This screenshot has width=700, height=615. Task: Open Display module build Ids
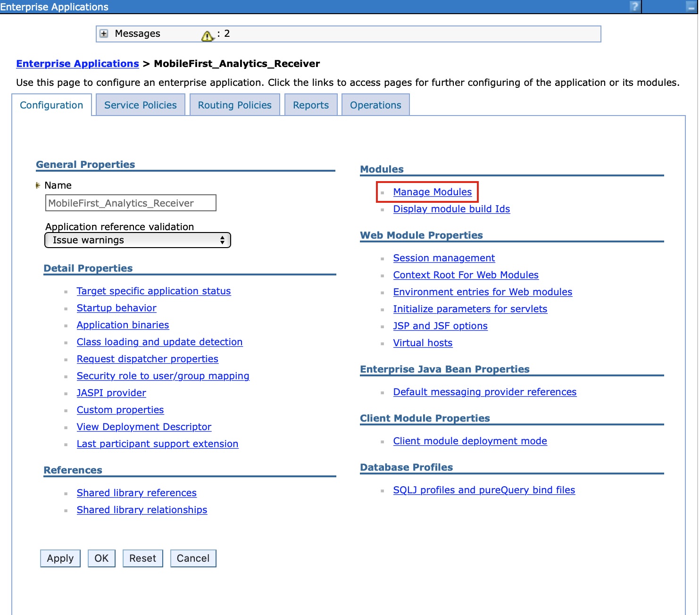pos(452,209)
